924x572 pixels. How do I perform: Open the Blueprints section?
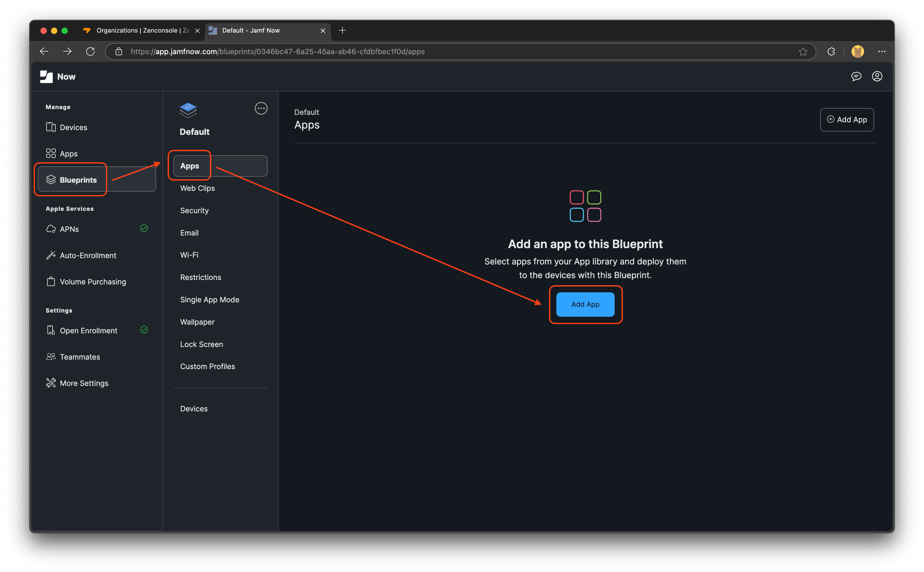pyautogui.click(x=78, y=180)
